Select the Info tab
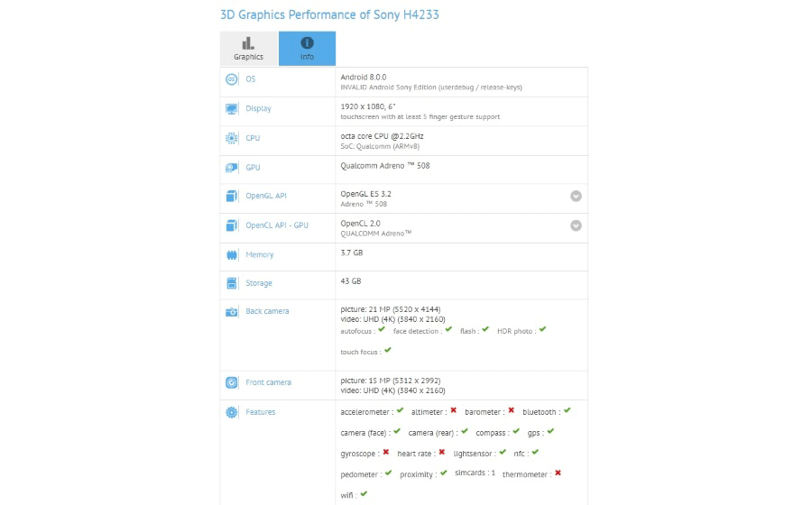Viewport: 812px width, 505px height. tap(307, 49)
